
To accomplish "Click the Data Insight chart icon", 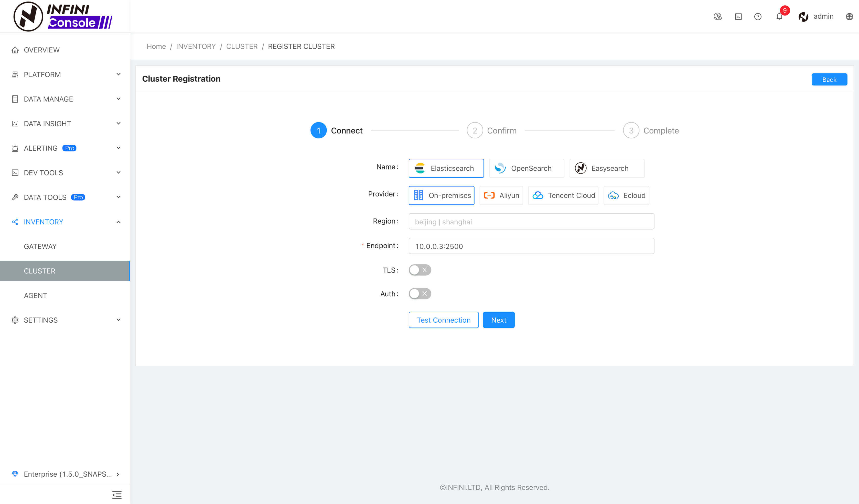I will [x=15, y=124].
